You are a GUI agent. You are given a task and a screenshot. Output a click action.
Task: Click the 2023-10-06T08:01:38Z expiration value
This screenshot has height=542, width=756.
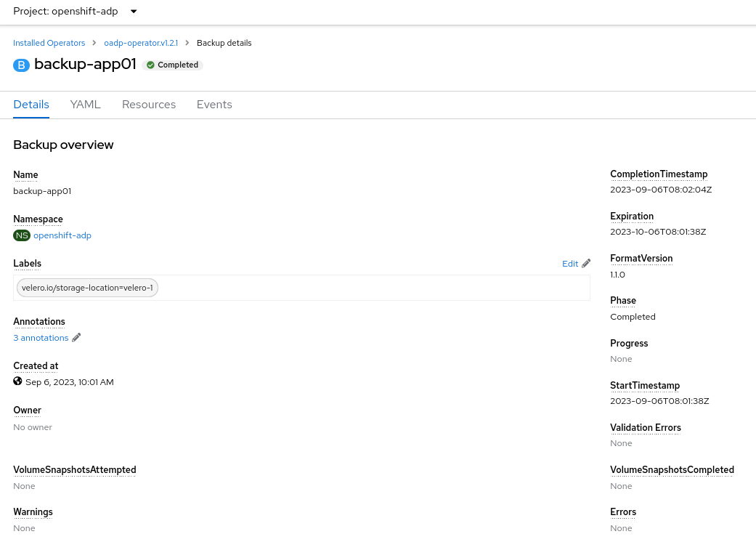658,232
